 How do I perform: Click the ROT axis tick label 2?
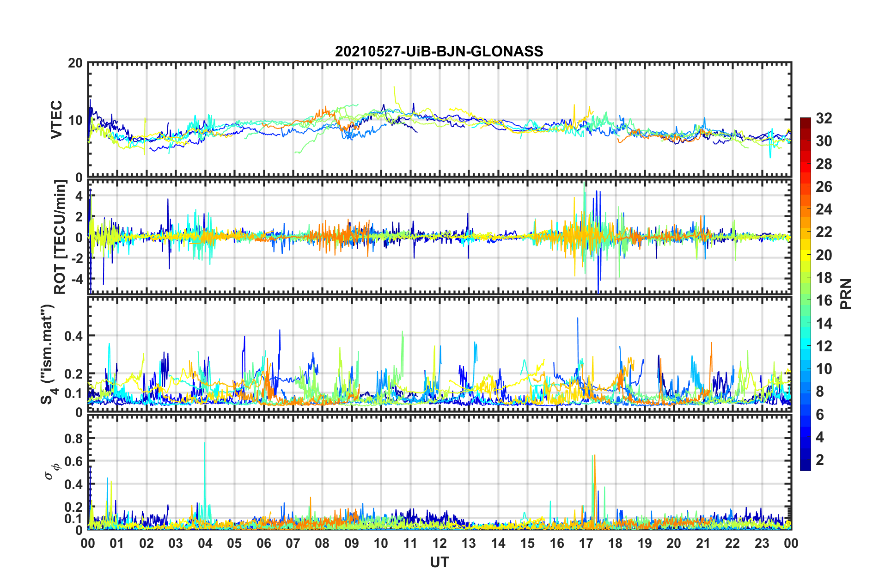pyautogui.click(x=79, y=217)
